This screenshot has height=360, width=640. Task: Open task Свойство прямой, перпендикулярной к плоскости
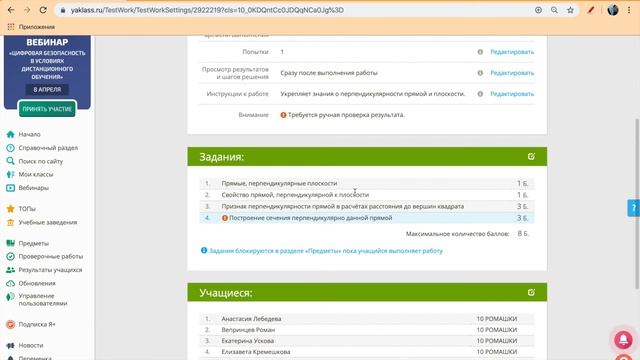tap(295, 195)
